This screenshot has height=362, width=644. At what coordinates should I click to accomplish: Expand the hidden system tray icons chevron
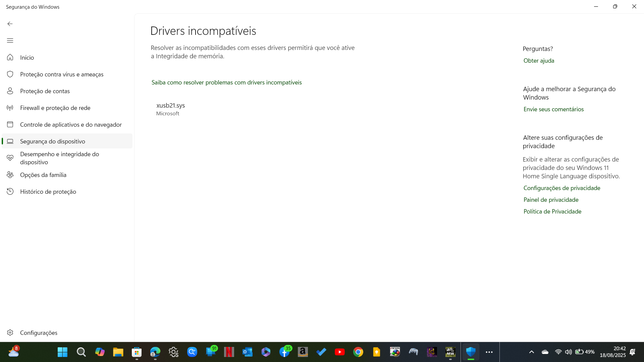[531, 352]
